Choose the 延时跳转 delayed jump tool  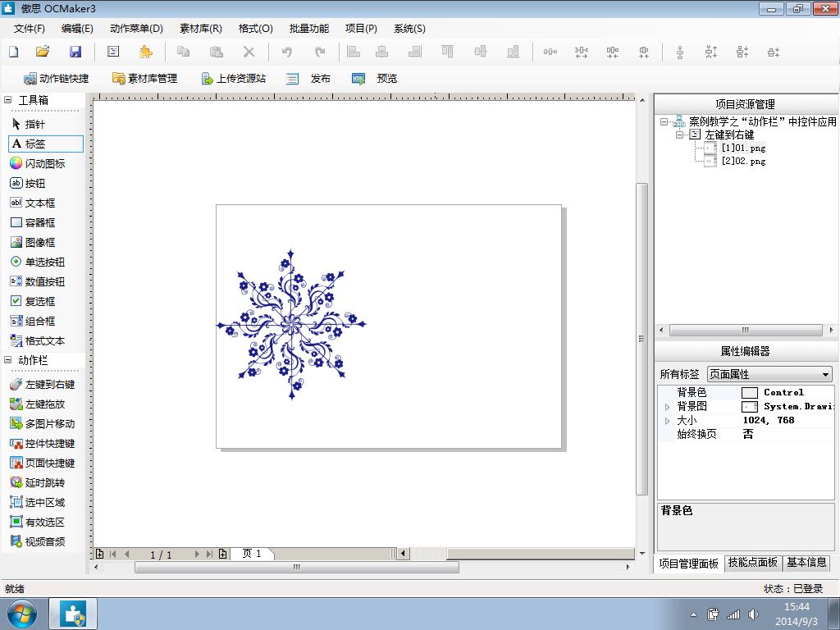[37, 482]
